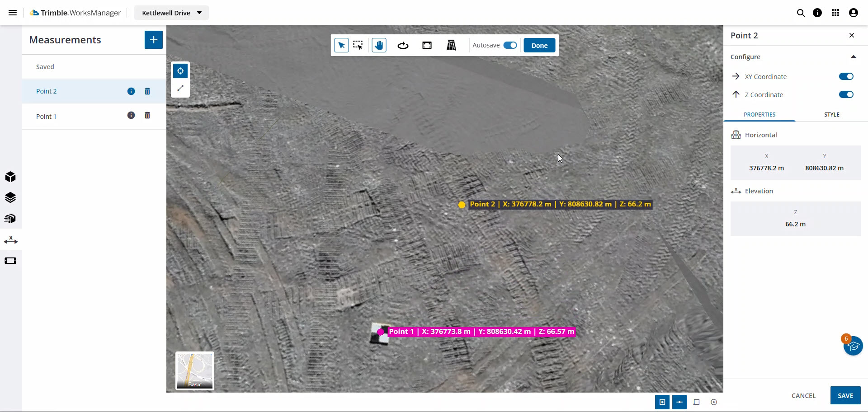868x412 pixels.
Task: Turn off Z Coordinate toggle
Action: point(846,94)
